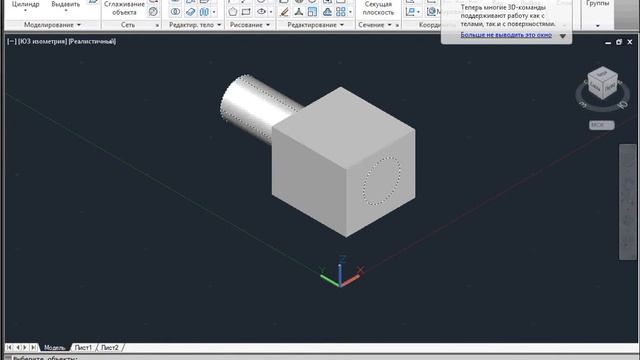The width and height of the screenshot is (640, 360).
Task: Open dropdown arrow next to double-bar icon
Action: (214, 12)
